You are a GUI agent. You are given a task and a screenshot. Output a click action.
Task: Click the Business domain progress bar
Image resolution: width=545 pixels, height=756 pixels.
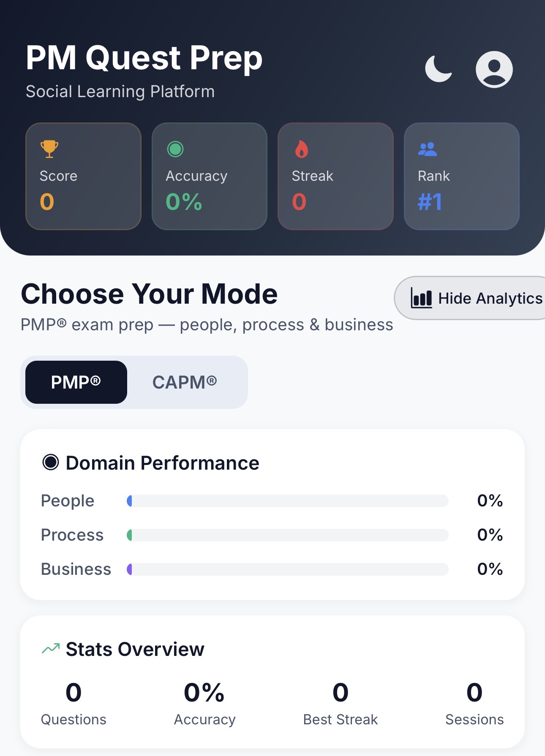point(287,569)
